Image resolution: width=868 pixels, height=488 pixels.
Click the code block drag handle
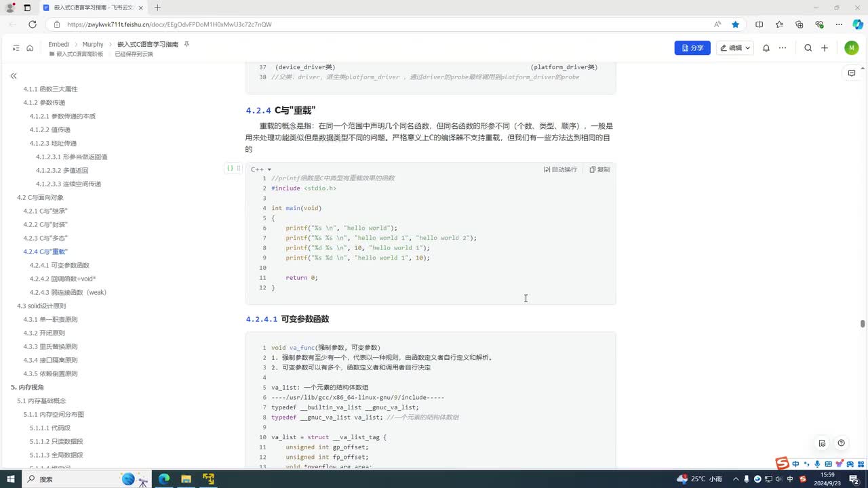coord(239,168)
